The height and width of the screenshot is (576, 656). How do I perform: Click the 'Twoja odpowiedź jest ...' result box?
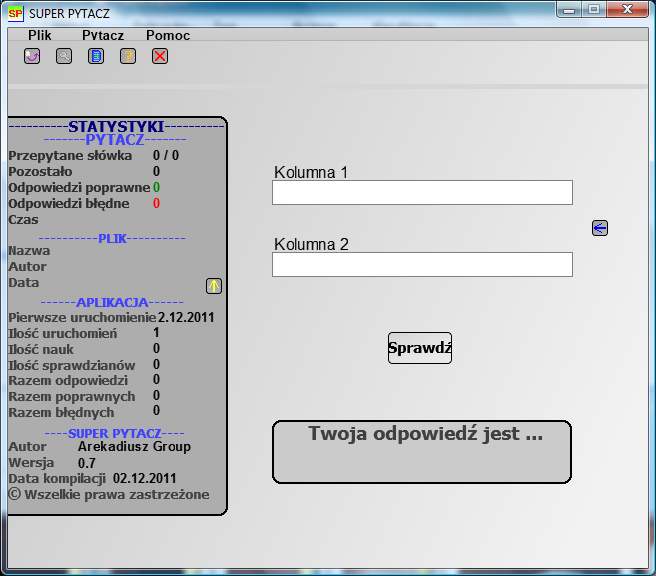[x=422, y=452]
